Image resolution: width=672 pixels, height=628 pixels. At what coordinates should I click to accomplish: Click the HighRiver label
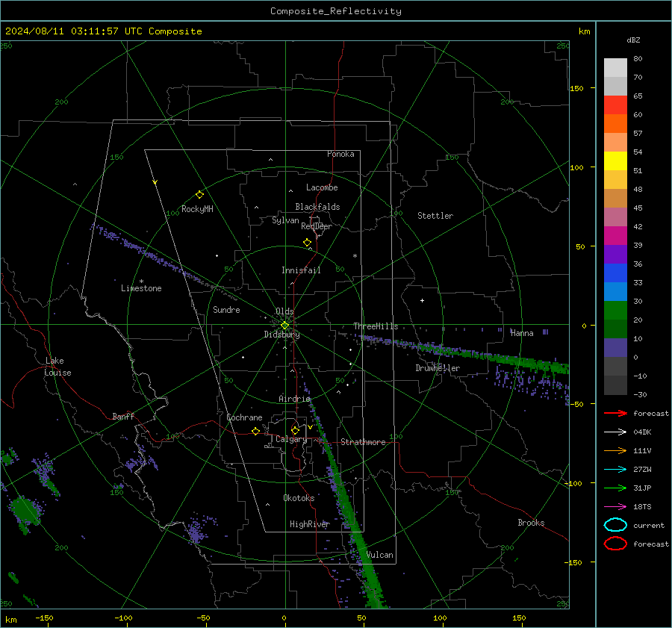point(310,524)
